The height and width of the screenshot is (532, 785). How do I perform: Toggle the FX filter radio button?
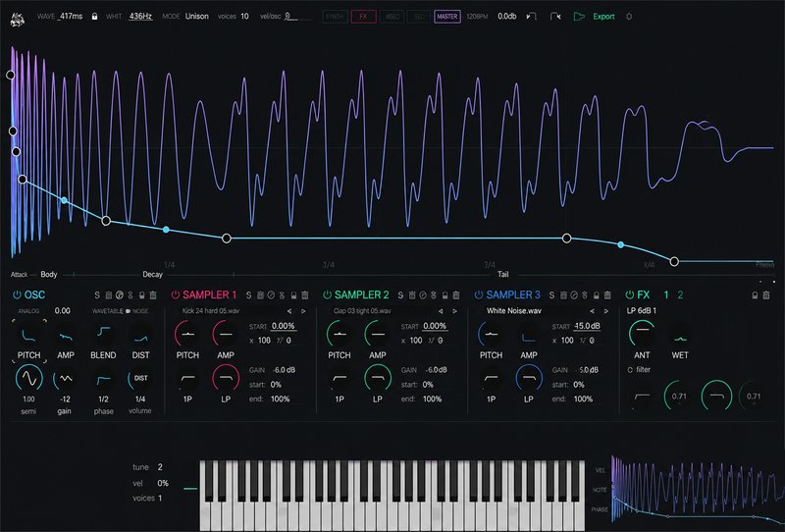(630, 370)
